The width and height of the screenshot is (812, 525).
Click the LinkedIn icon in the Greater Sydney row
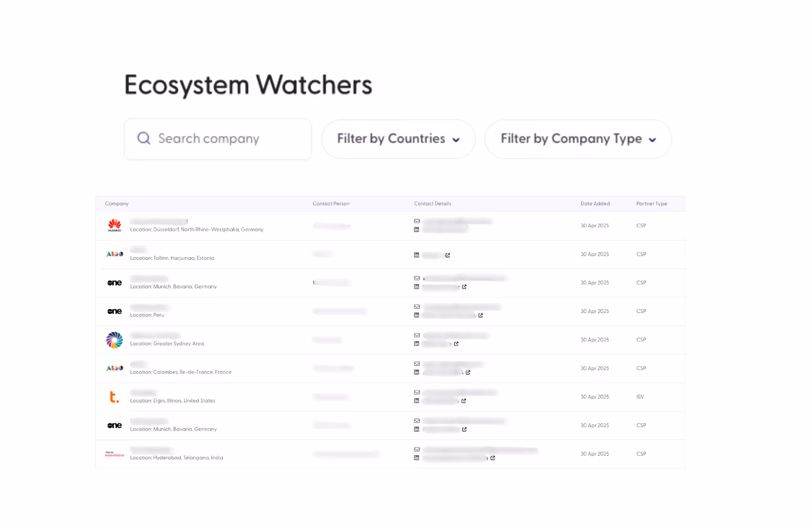pos(416,344)
